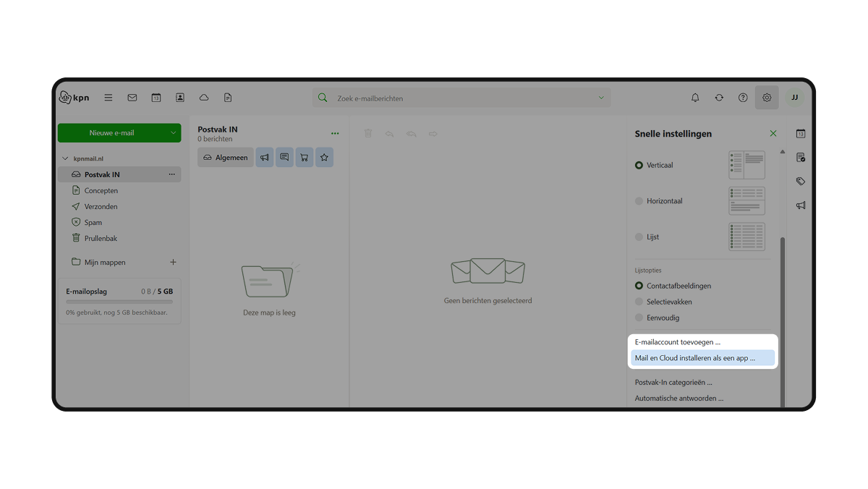Screen dimensions: 868x489
Task: Select the star category tab
Action: tap(324, 158)
